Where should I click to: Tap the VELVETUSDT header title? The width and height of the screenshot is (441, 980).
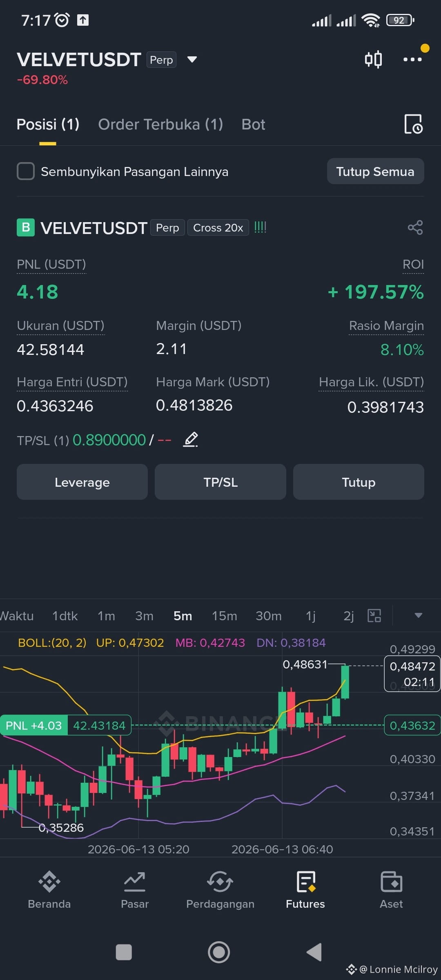[79, 60]
